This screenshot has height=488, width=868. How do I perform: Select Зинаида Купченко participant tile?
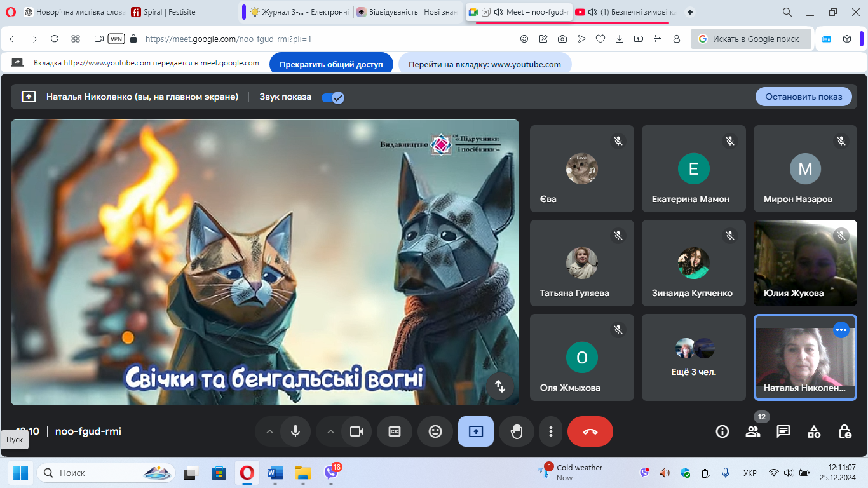tap(694, 263)
